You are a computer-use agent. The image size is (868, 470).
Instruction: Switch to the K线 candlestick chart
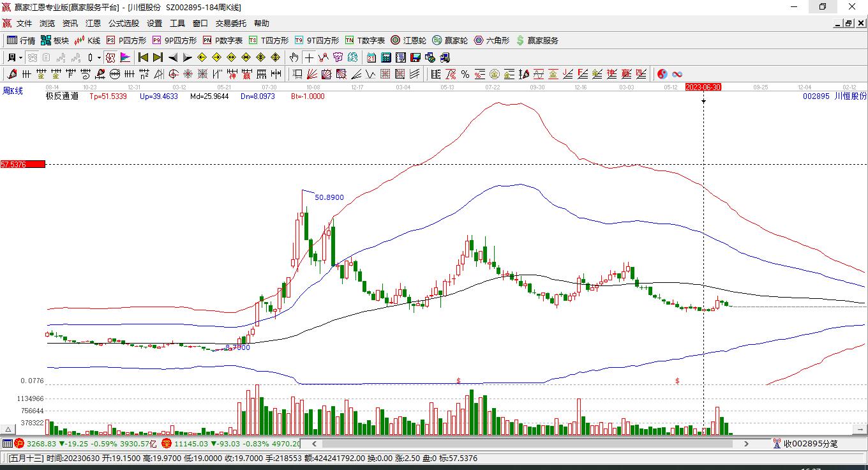(87, 40)
